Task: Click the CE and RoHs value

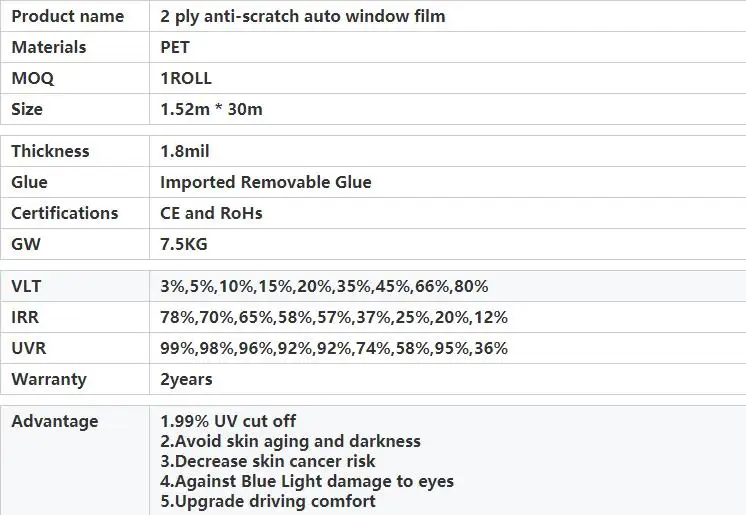Action: tap(209, 213)
